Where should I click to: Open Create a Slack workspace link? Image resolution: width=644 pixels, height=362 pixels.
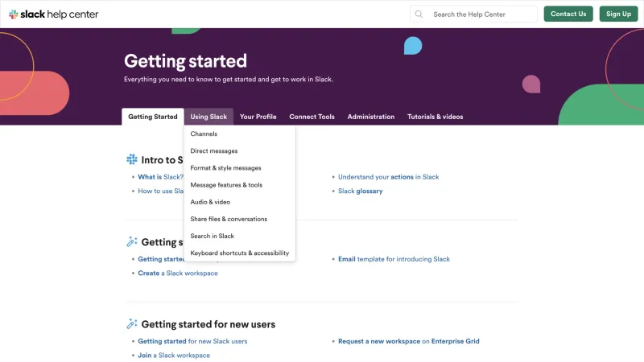tap(178, 273)
